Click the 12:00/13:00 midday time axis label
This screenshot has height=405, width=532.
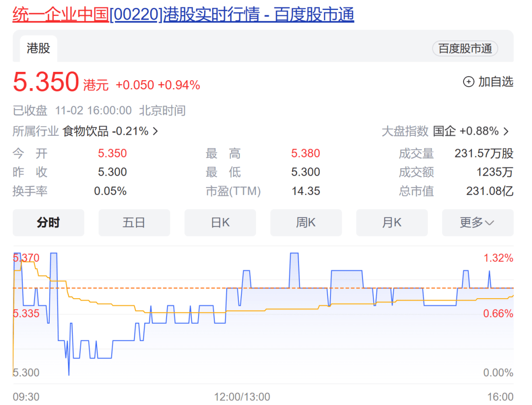click(x=242, y=397)
